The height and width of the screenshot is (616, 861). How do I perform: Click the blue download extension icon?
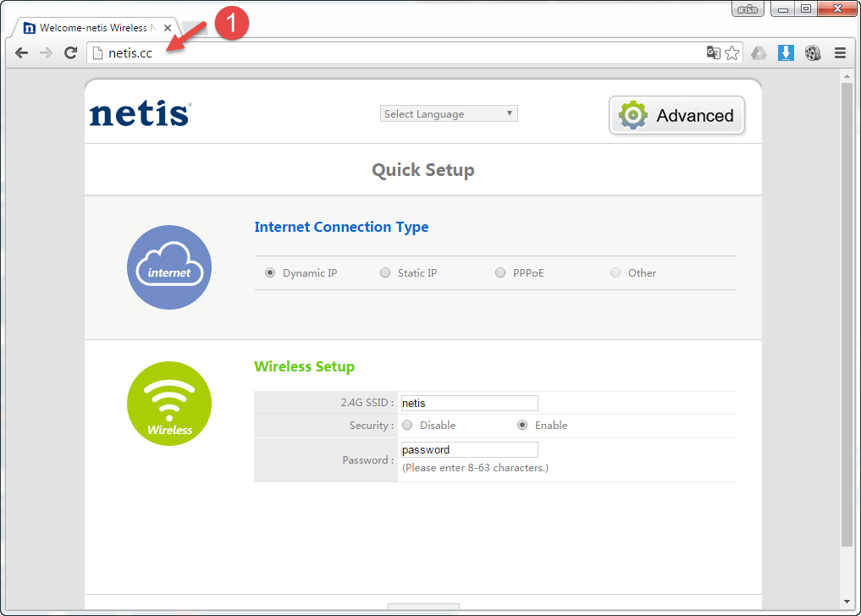pyautogui.click(x=786, y=52)
